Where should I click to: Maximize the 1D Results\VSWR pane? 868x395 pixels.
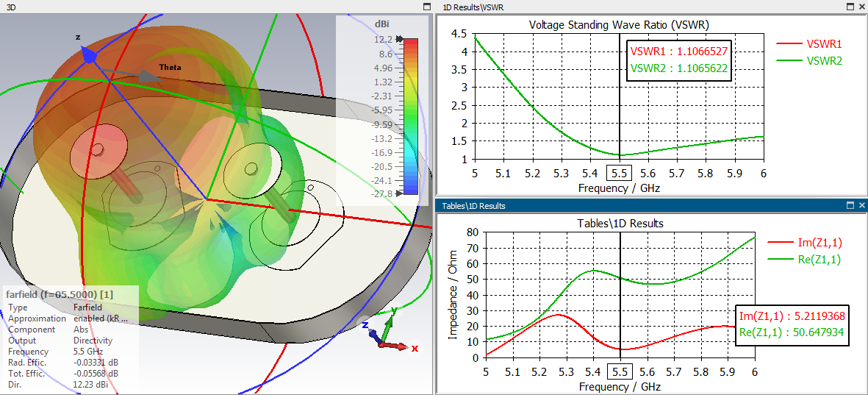coord(850,7)
